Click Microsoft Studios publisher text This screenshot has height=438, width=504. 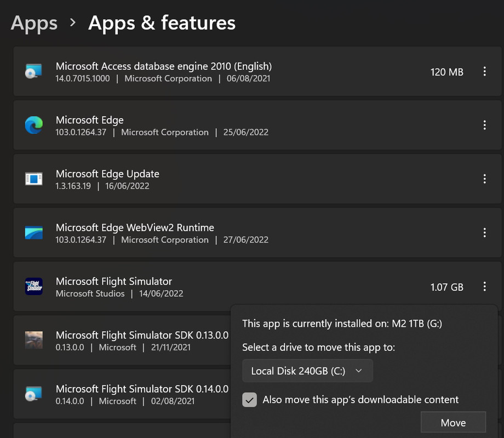[x=90, y=293]
